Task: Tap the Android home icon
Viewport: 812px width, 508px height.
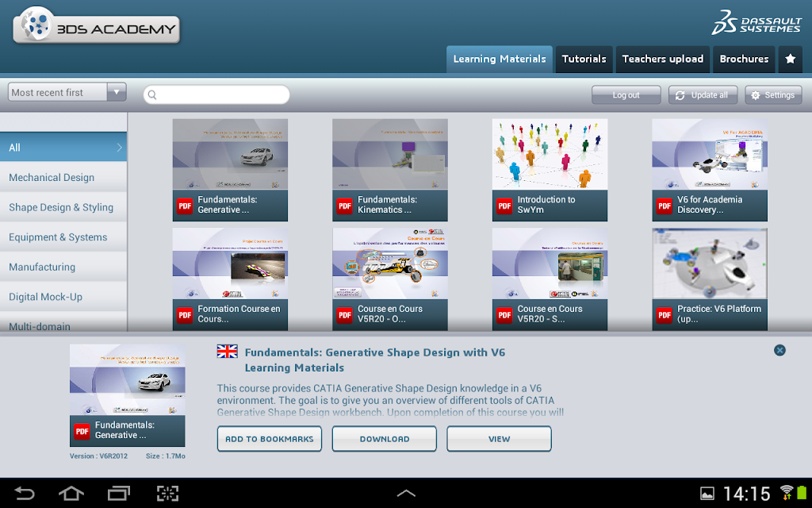Action: [71, 493]
